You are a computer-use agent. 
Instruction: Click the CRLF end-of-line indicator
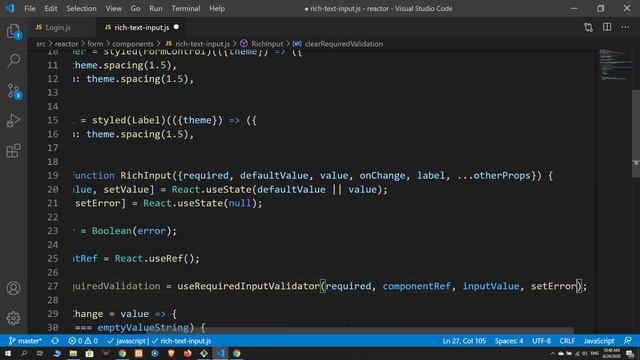pyautogui.click(x=567, y=341)
